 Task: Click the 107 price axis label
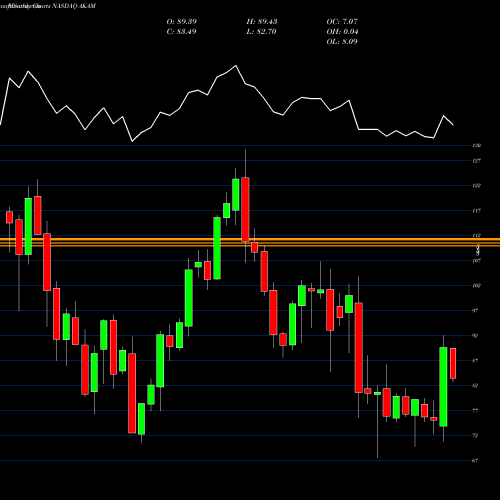tap(477, 261)
